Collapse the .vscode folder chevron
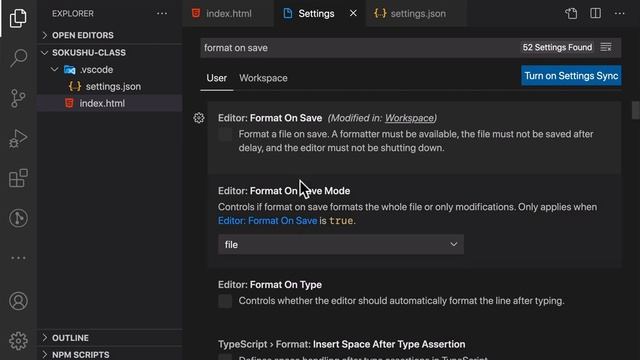 coord(55,70)
